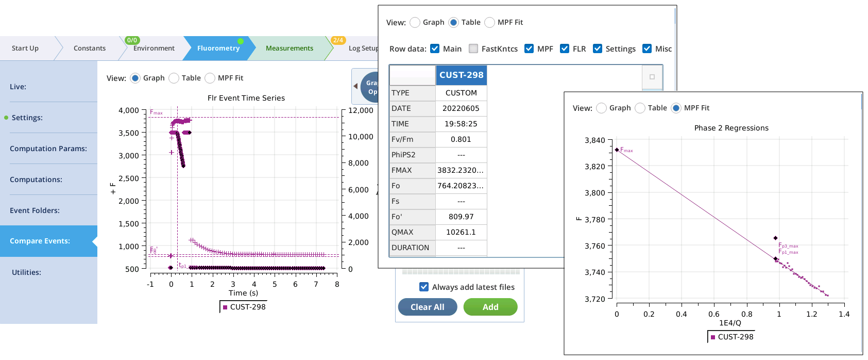This screenshot has height=360, width=868.
Task: Click the Fmax label on the time series plot
Action: click(x=156, y=112)
